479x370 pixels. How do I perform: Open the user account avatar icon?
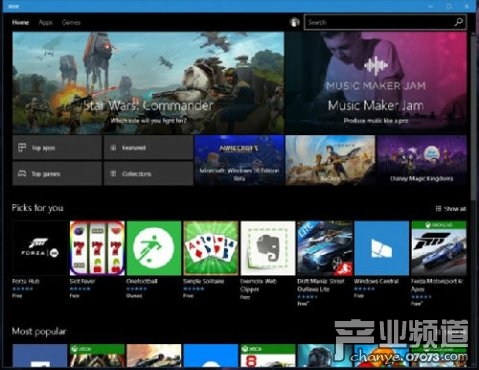pyautogui.click(x=295, y=22)
